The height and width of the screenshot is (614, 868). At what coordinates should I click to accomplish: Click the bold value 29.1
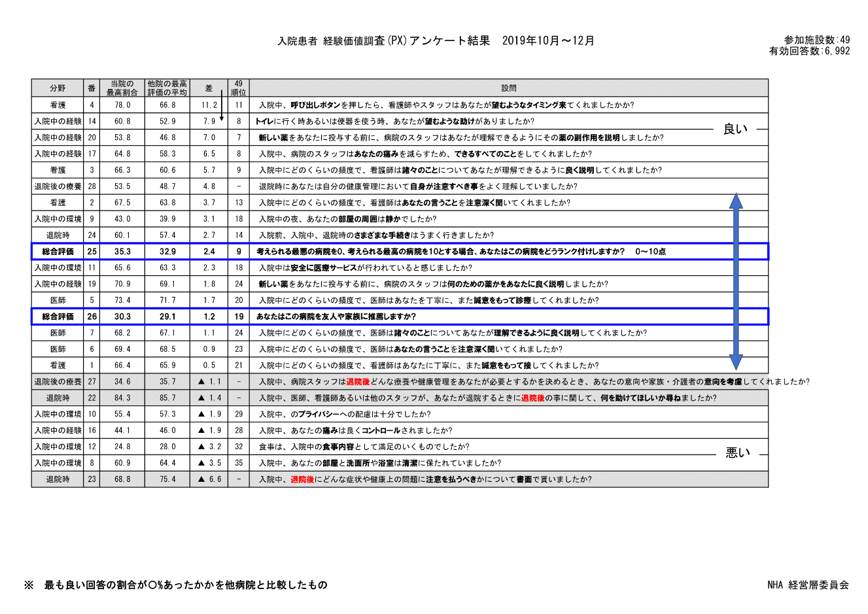[x=167, y=316]
